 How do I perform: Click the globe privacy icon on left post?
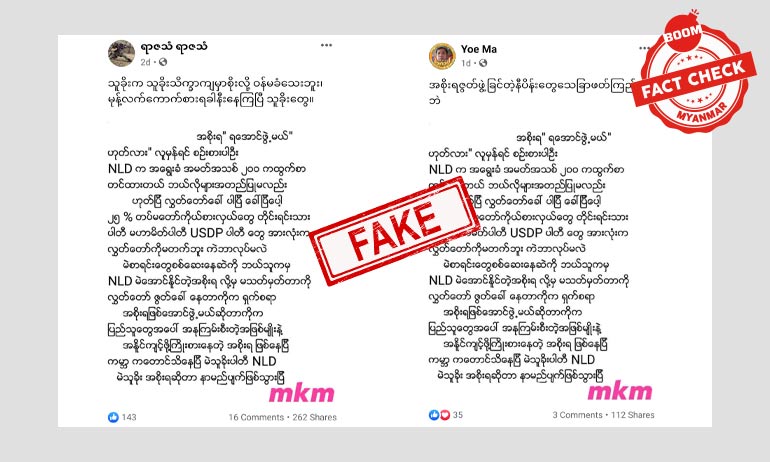[x=163, y=62]
